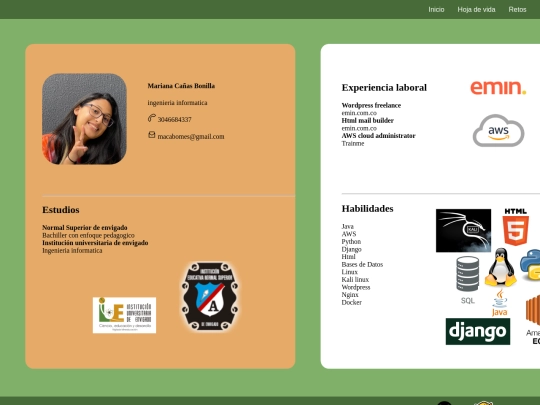The height and width of the screenshot is (405, 540).
Task: Click the Habilidades heading
Action: coord(367,209)
